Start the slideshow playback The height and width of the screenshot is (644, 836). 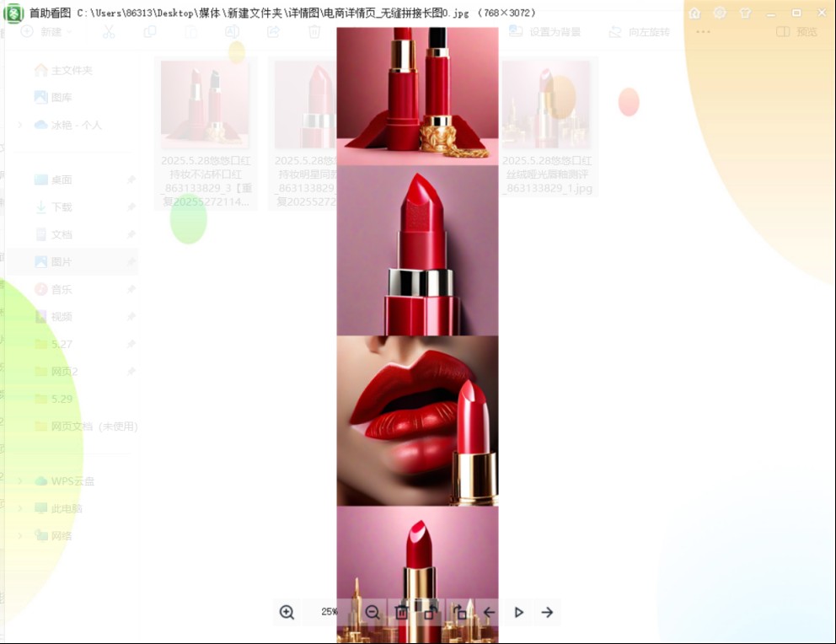(x=518, y=612)
